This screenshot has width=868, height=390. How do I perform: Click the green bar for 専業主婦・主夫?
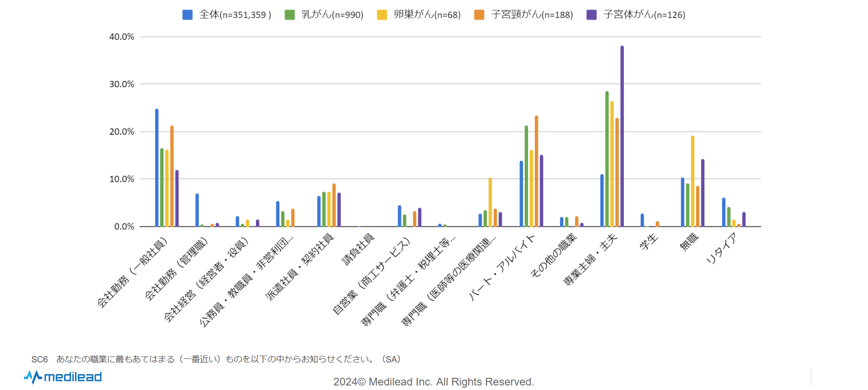point(607,158)
